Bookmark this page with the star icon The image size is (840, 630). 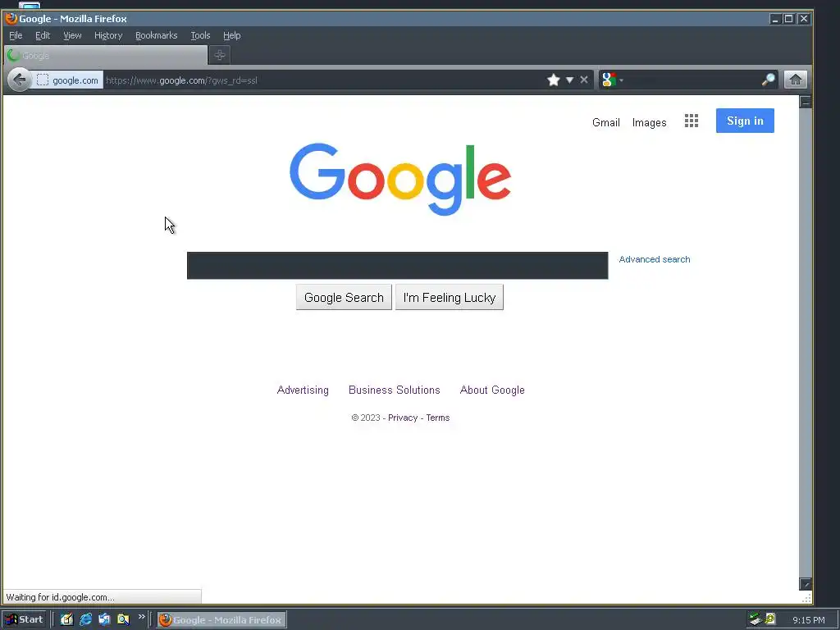coord(554,80)
